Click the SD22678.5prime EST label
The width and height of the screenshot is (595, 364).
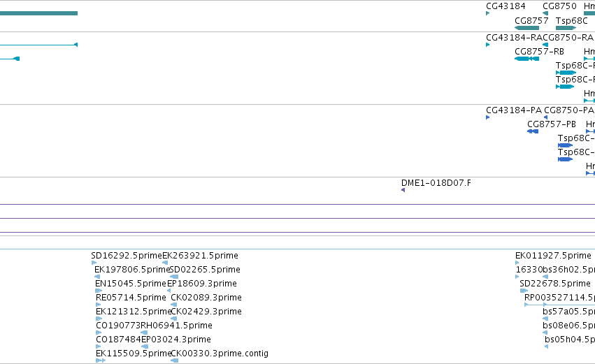pyautogui.click(x=555, y=284)
